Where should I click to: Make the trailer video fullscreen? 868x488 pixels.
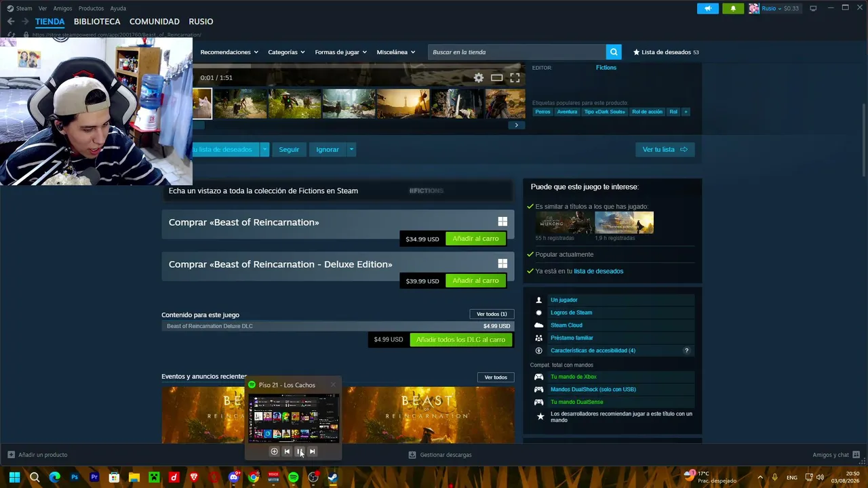point(515,78)
